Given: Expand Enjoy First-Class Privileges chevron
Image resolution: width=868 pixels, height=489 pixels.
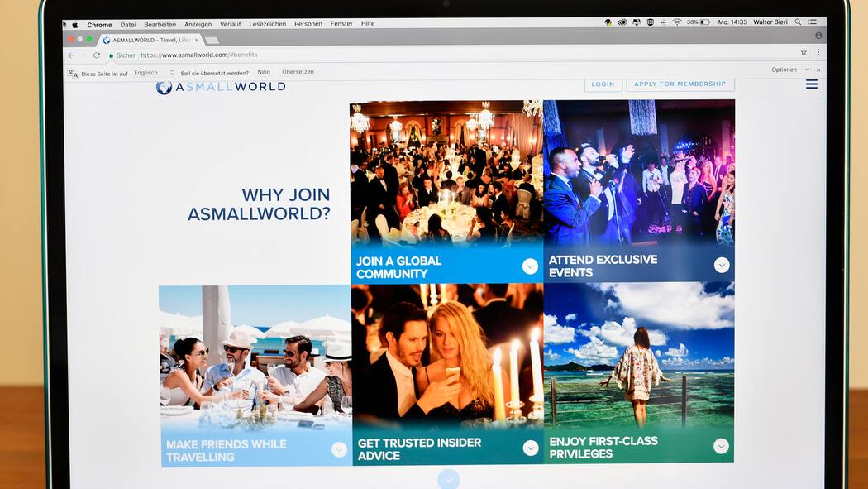Looking at the screenshot, I should [721, 446].
